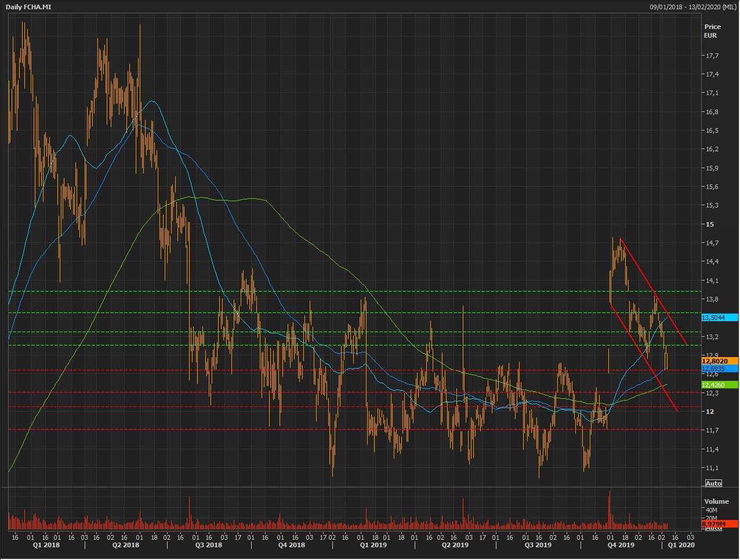Screen dimensions: 740x560
Task: Click the bold 12 price level on axis
Action: point(710,412)
